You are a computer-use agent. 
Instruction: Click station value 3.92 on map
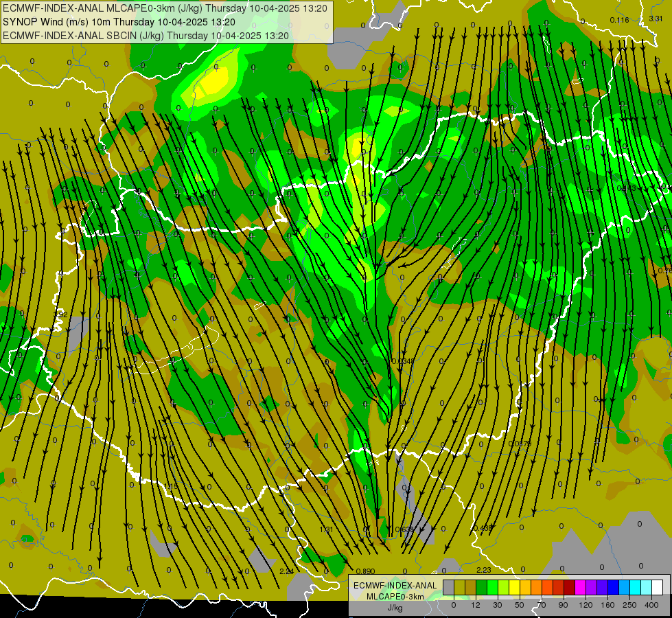[60, 314]
